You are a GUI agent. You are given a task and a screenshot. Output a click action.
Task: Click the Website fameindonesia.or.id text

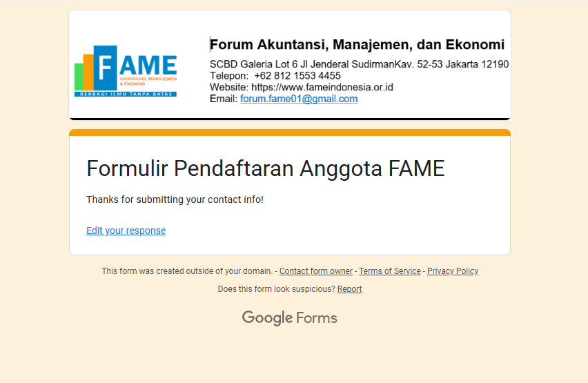click(302, 88)
